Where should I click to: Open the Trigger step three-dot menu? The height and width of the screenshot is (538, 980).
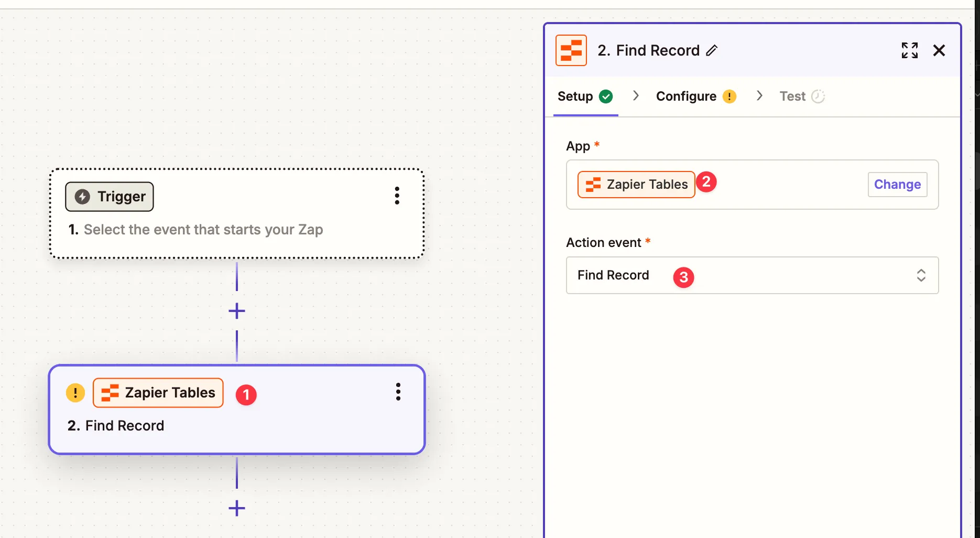[397, 196]
